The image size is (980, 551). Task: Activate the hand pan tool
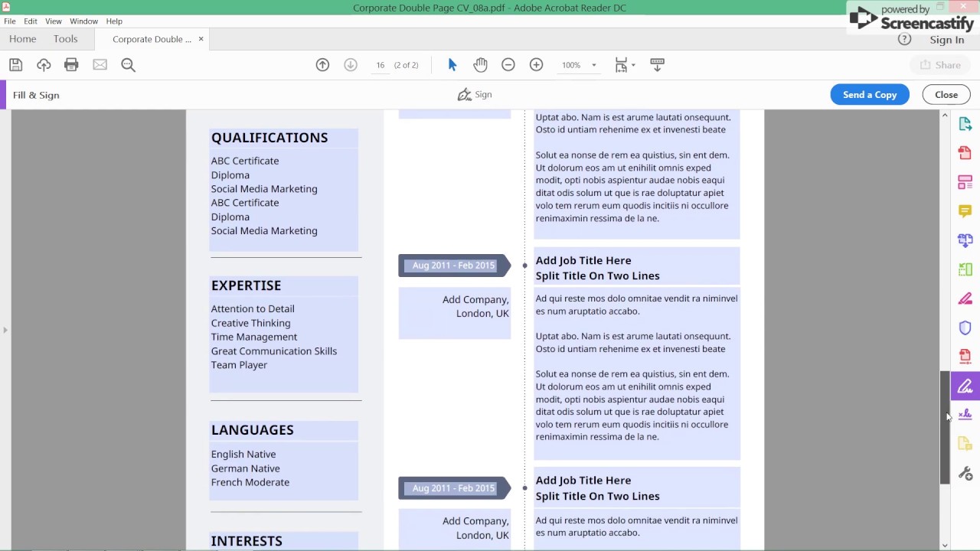click(x=480, y=65)
